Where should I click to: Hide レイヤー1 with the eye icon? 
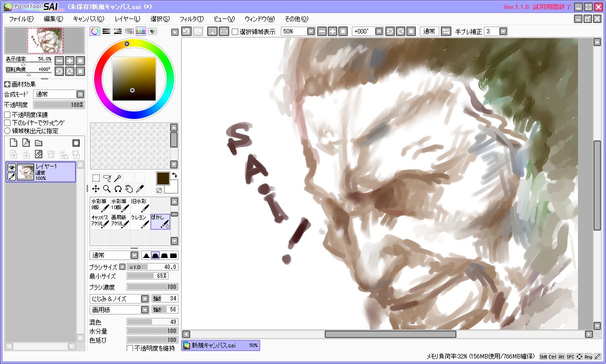coord(12,167)
